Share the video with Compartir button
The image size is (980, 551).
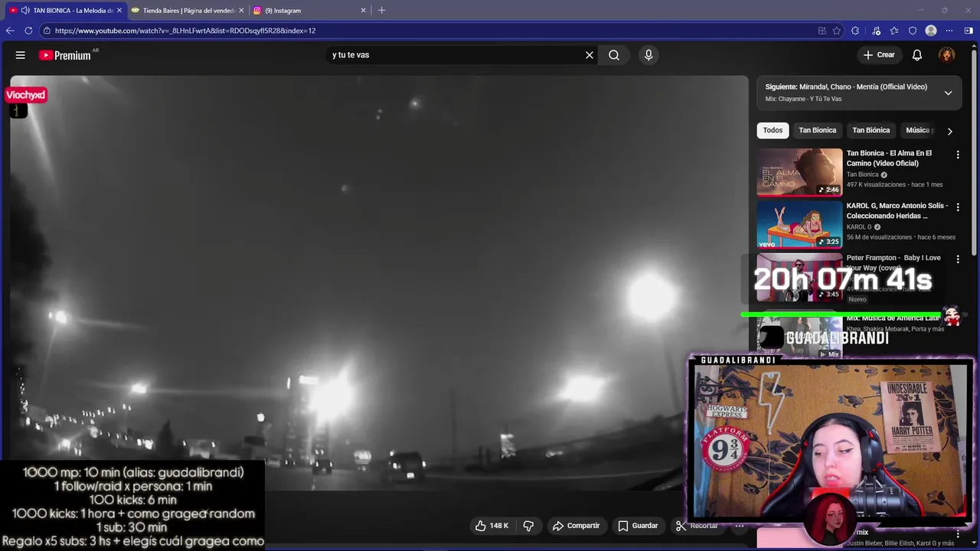(x=577, y=526)
